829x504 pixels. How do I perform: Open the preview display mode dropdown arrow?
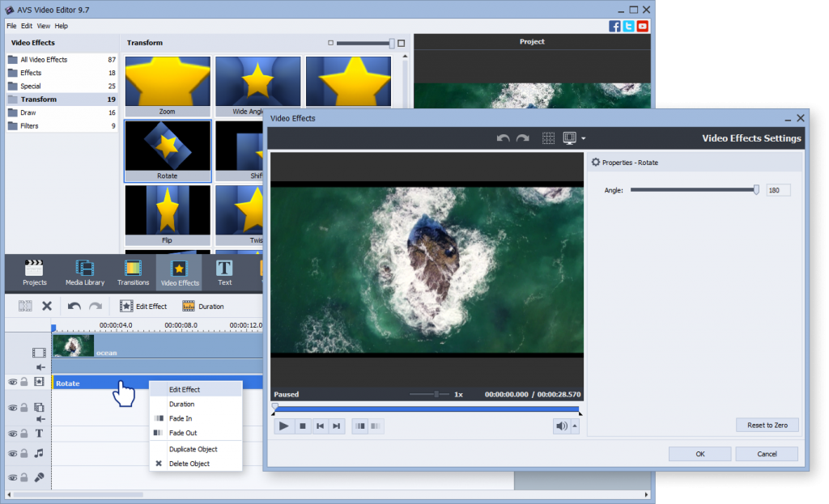[583, 139]
